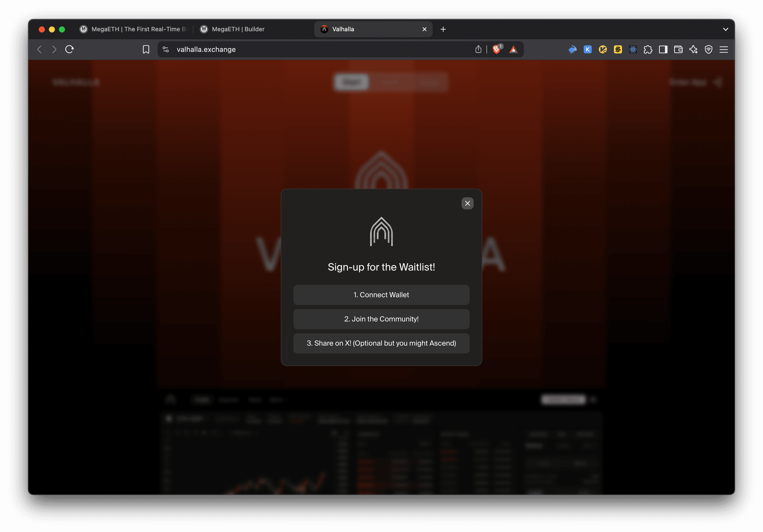
Task: Open the React developer tools extension
Action: [633, 50]
